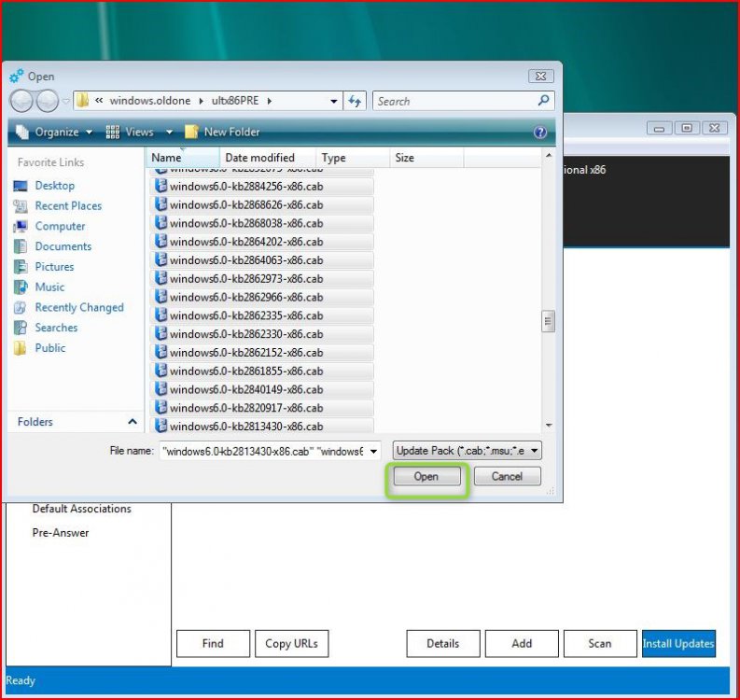Click the Cancel button

tap(507, 476)
